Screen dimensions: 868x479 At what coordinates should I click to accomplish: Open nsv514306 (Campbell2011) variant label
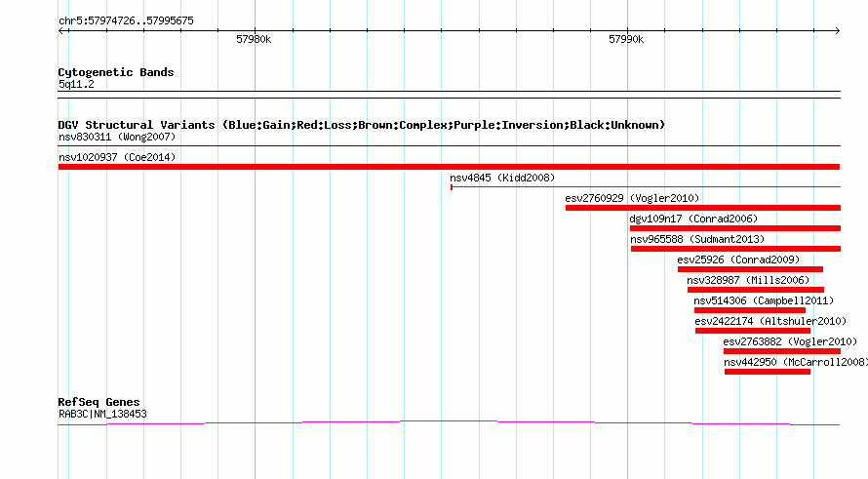pos(764,300)
